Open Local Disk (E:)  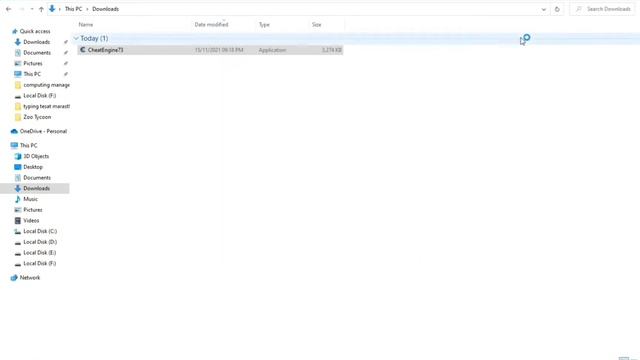40,253
